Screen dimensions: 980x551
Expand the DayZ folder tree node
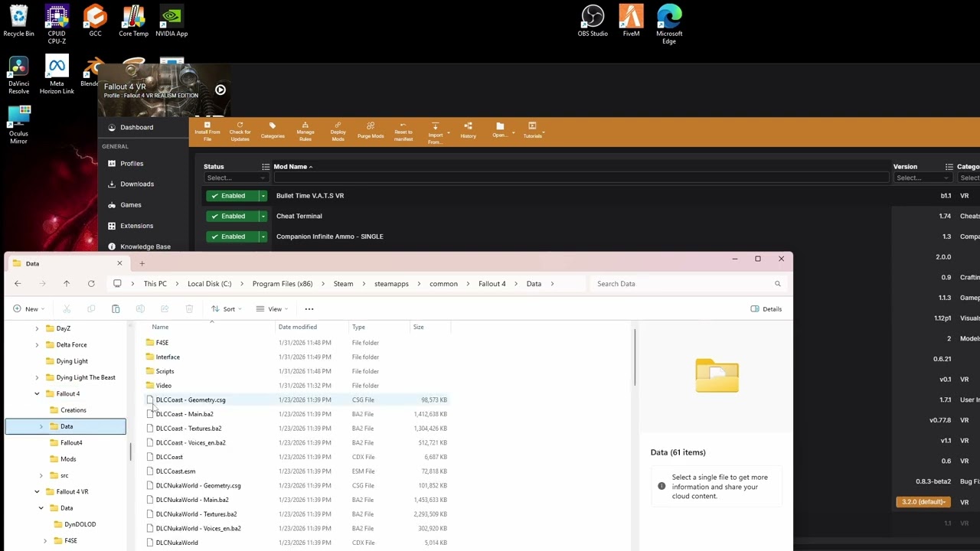click(x=37, y=329)
